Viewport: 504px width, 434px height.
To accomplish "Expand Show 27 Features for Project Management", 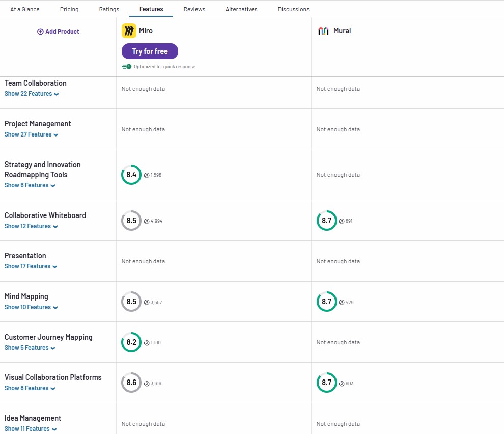I will 31,134.
